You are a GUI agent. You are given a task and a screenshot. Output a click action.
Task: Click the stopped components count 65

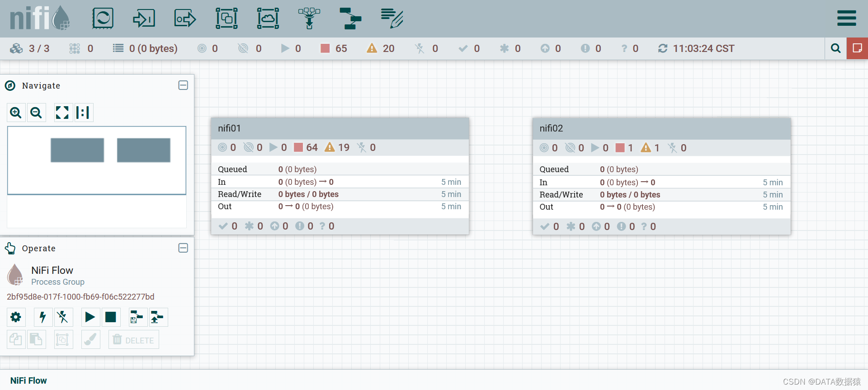pyautogui.click(x=334, y=48)
